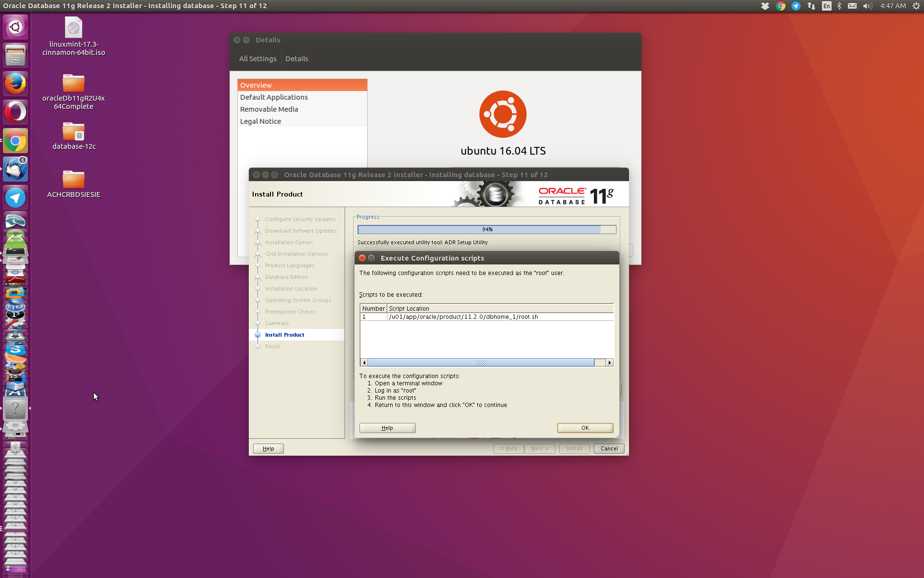Open network connections indicator
924x578 pixels.
811,6
